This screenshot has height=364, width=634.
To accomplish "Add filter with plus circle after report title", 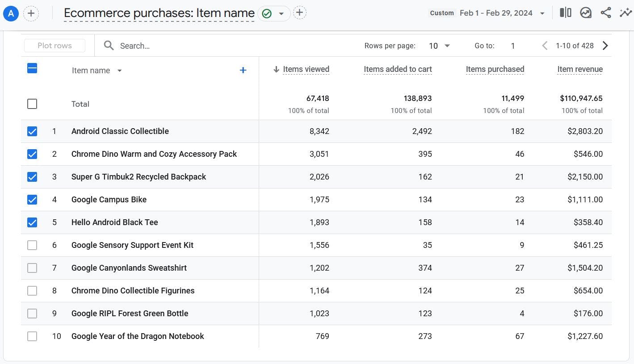I will tap(300, 13).
